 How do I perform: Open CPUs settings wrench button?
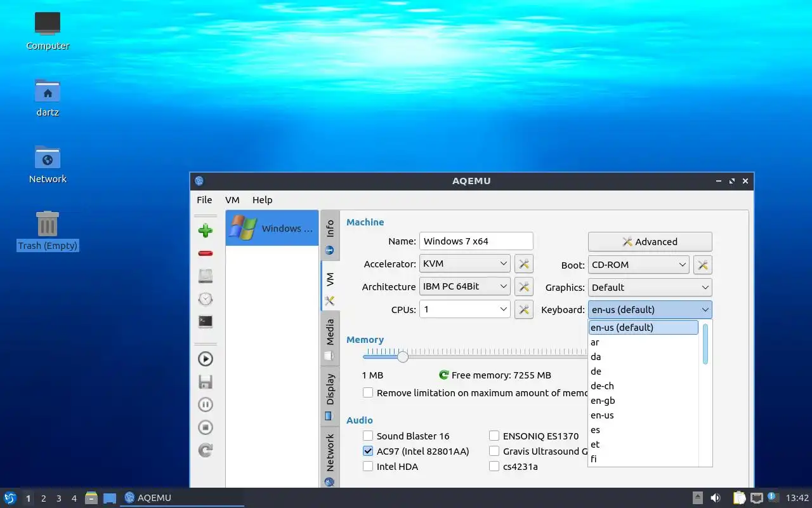click(x=523, y=309)
